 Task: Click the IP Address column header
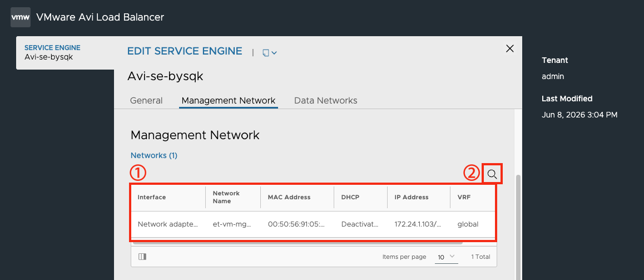click(x=412, y=197)
